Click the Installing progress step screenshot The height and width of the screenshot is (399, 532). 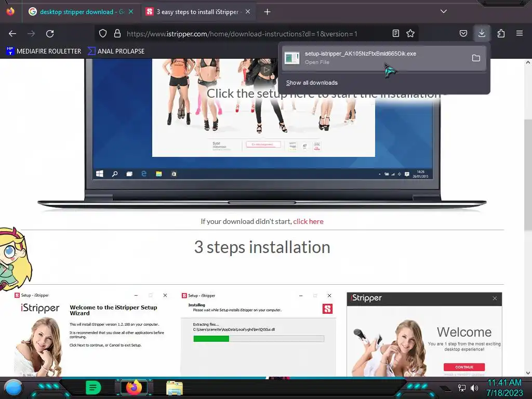click(x=258, y=334)
